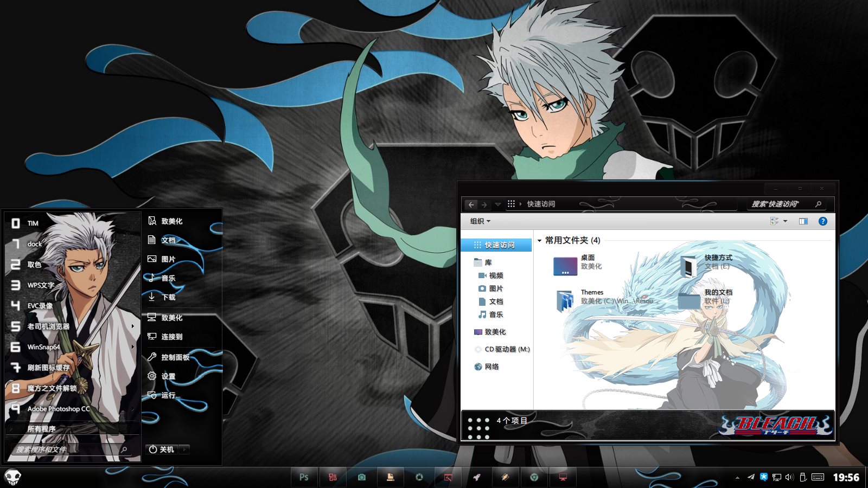Open network status in system tray
The image size is (868, 488).
[x=777, y=477]
